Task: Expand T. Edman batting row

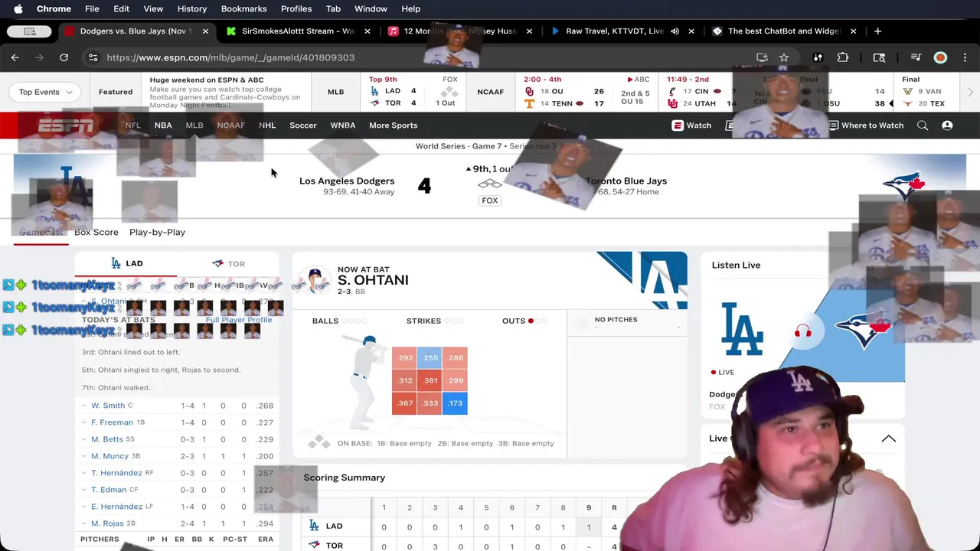Action: [x=83, y=490]
